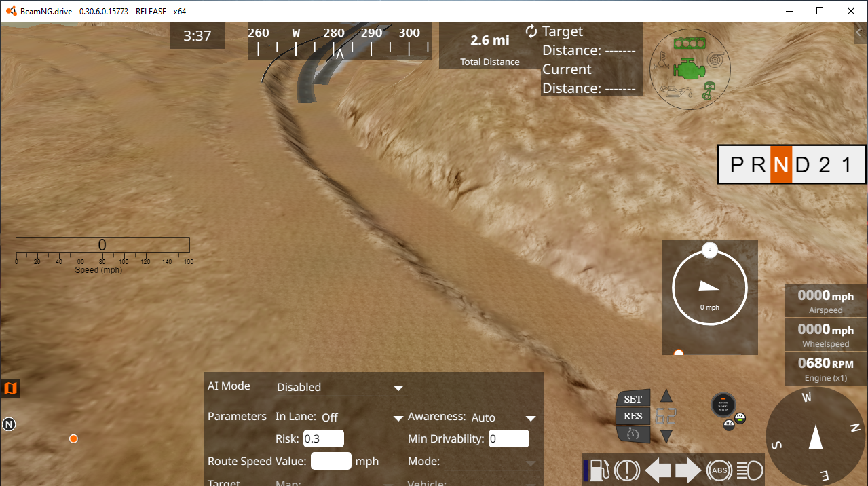This screenshot has width=868, height=486.
Task: Click the refresh icon beside Target
Action: click(531, 31)
